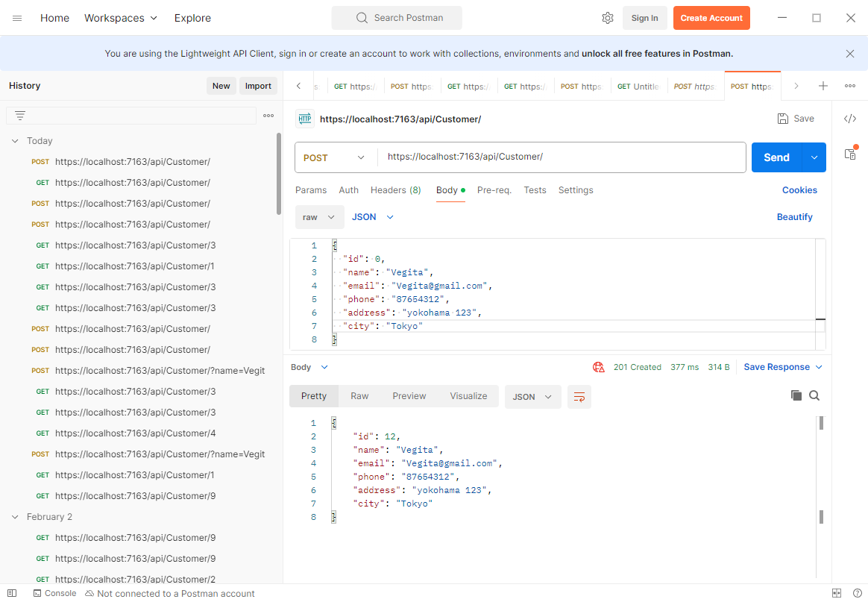
Task: Click the network globe icon near status
Action: point(598,367)
